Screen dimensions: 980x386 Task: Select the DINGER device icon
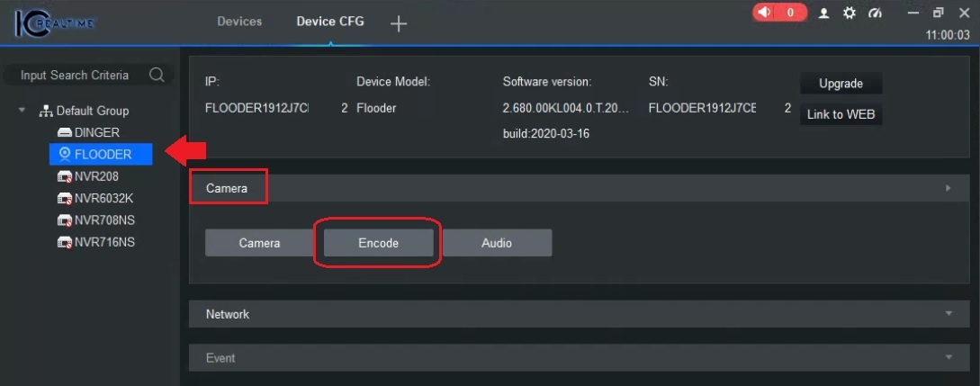point(65,132)
